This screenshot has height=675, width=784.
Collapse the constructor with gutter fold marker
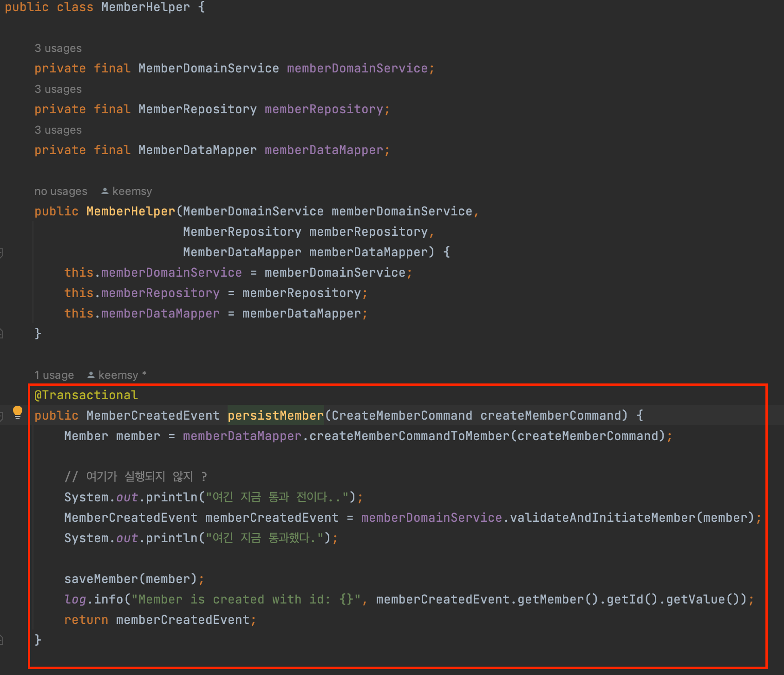pos(1,253)
